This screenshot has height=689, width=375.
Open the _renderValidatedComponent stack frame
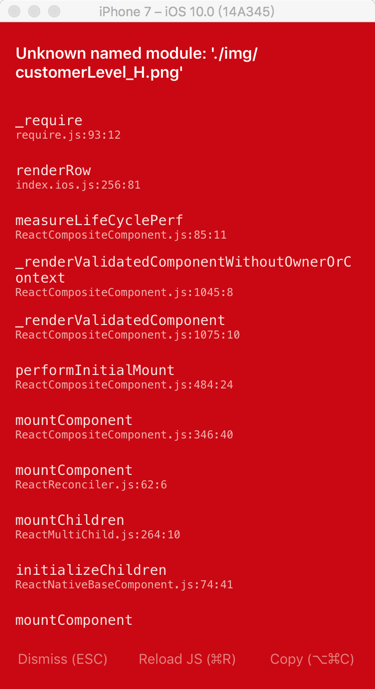(x=187, y=327)
